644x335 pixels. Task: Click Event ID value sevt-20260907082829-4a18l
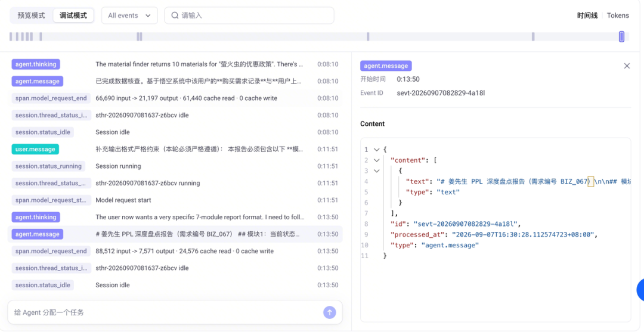[x=441, y=93]
